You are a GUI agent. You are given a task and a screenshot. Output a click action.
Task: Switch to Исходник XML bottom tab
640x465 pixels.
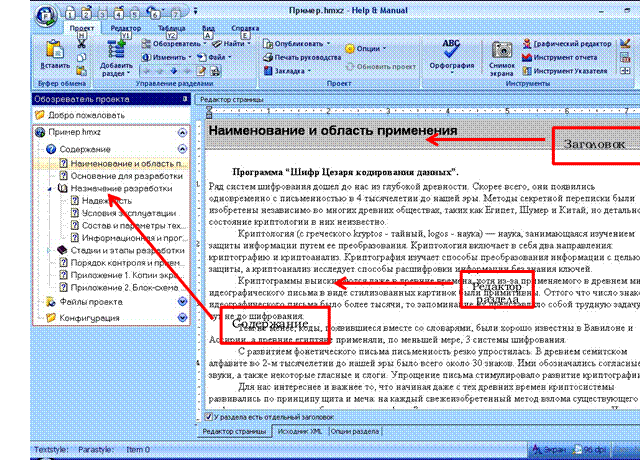[300, 431]
